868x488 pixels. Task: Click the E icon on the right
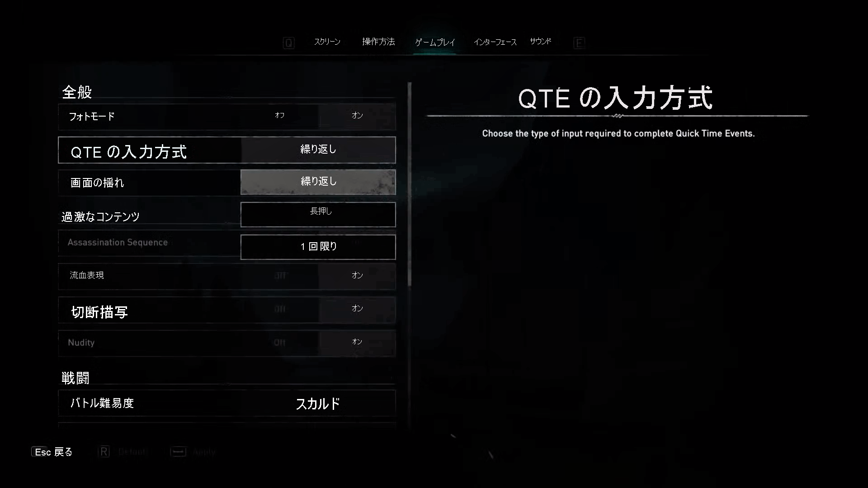point(579,42)
